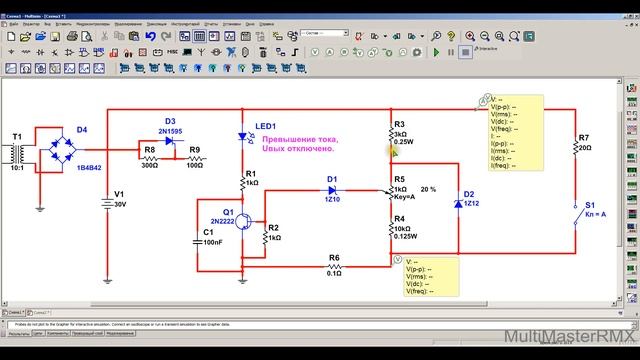640x360 pixels.
Task: Open the Результаты tab
Action: [x=19, y=333]
